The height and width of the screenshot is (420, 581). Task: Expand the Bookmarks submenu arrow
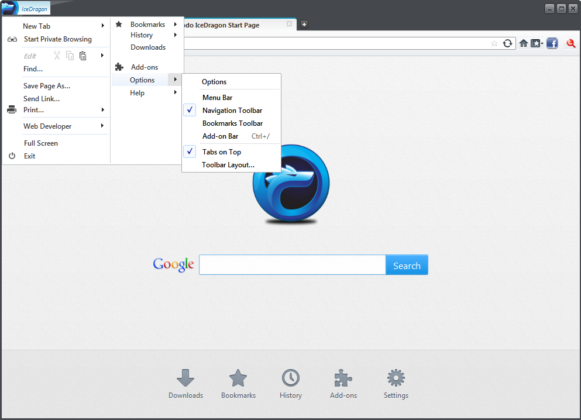(175, 24)
